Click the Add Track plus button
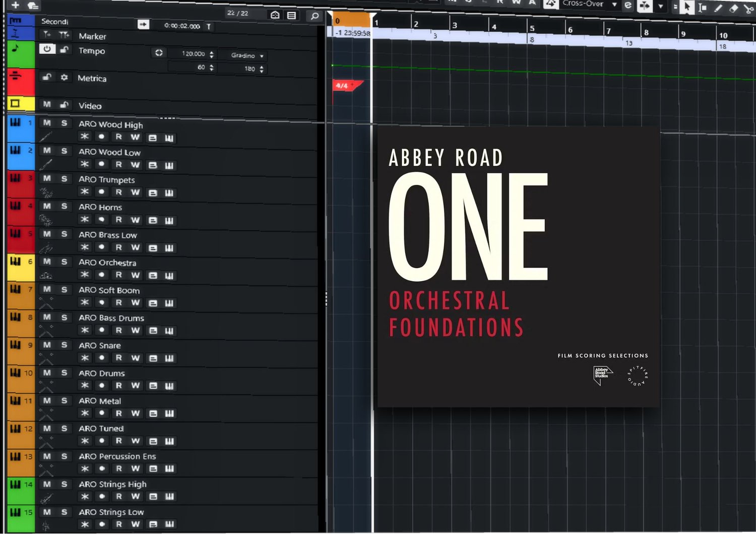The height and width of the screenshot is (534, 756). point(15,5)
